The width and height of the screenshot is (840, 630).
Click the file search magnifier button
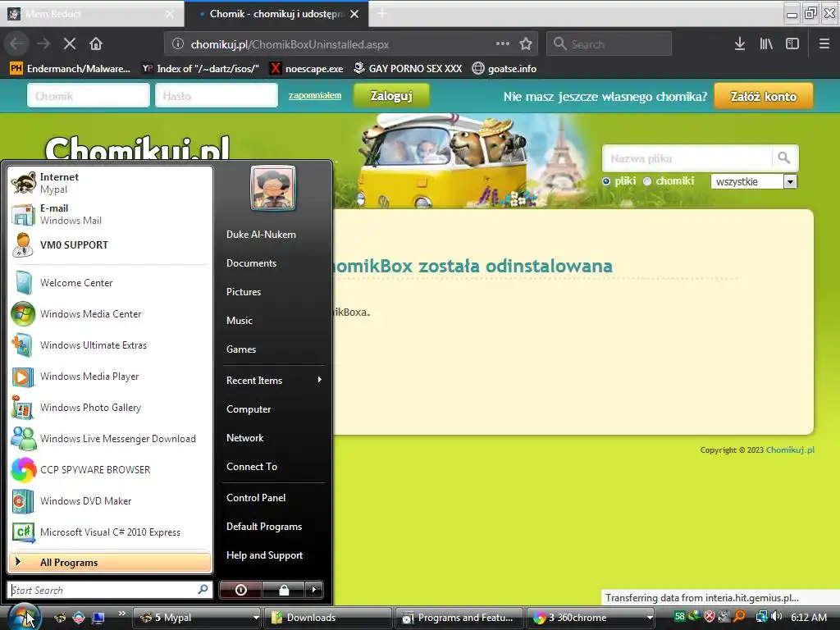pos(784,158)
